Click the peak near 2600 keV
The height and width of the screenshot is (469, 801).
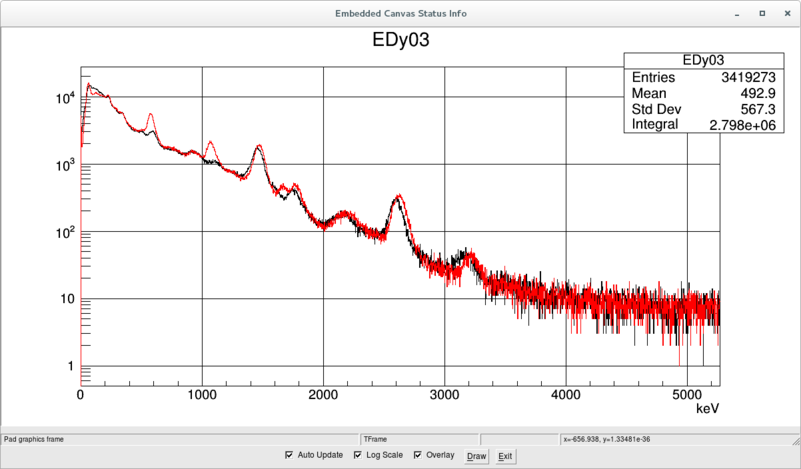tap(398, 197)
